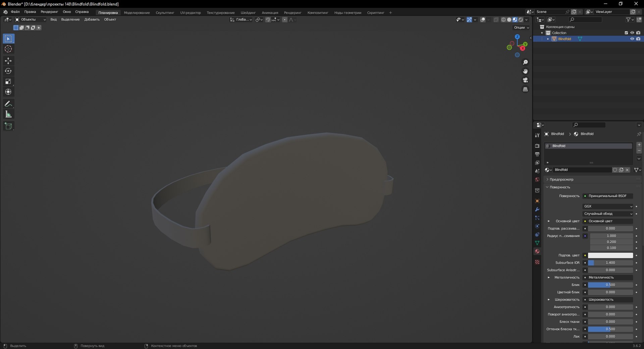644x349 pixels.
Task: Open the Добавить menu in viewport header
Action: pyautogui.click(x=92, y=20)
